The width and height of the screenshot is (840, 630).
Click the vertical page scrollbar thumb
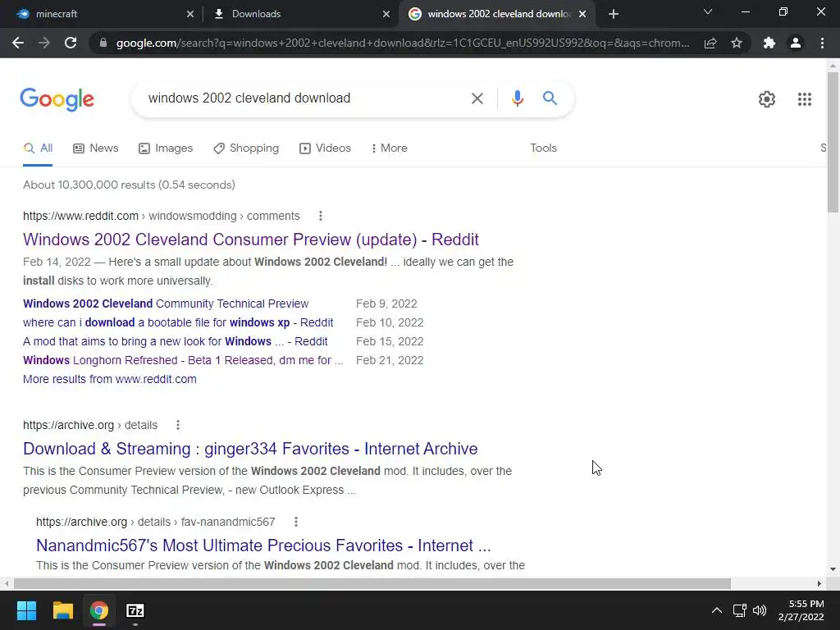(833, 141)
